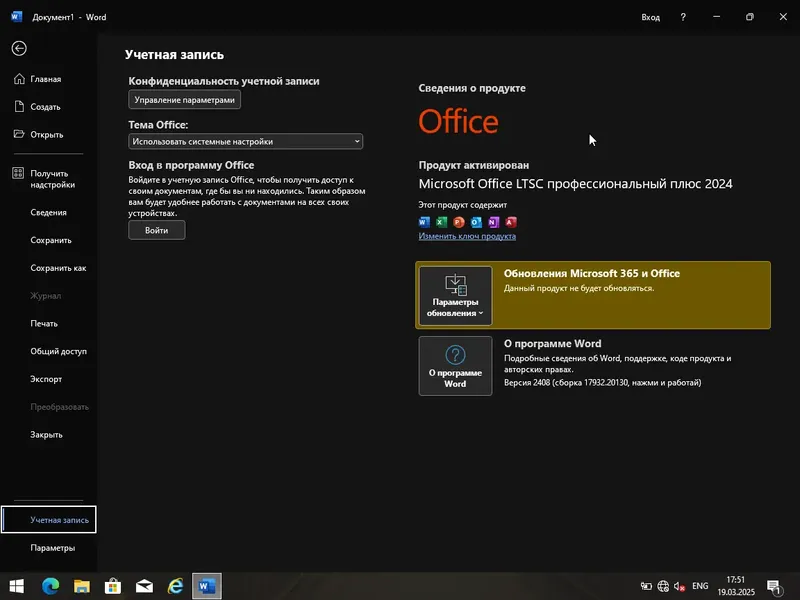Click the muted volume icon in system tray
The width and height of the screenshot is (800, 600).
click(678, 586)
